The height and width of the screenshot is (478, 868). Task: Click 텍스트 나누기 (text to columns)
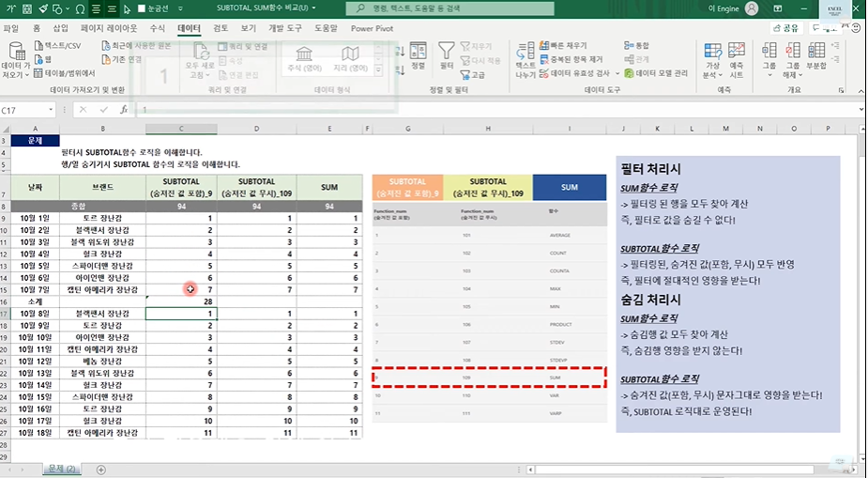point(525,60)
